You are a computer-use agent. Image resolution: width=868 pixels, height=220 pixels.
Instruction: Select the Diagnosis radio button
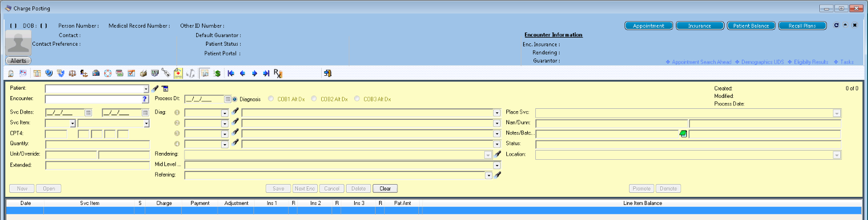point(235,99)
